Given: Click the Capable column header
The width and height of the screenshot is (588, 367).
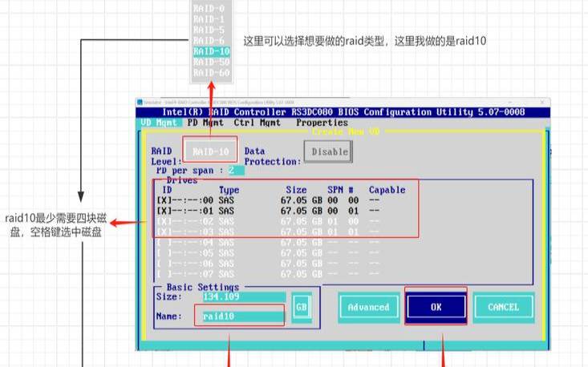Looking at the screenshot, I should [x=387, y=190].
